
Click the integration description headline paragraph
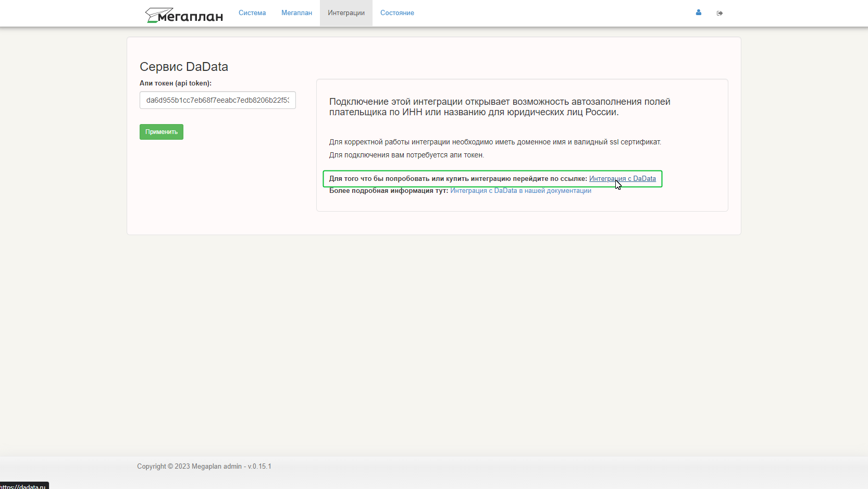pos(500,107)
